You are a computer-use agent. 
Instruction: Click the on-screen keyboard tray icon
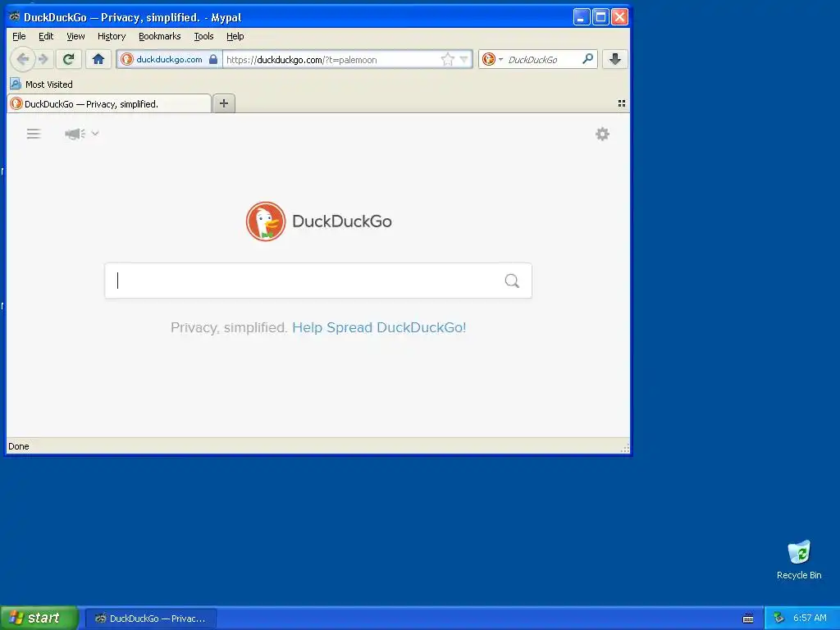tap(748, 619)
